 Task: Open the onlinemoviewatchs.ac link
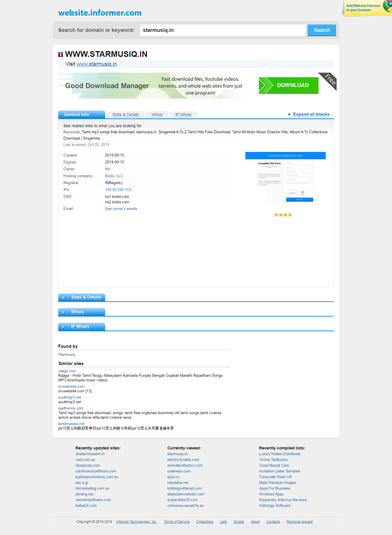(x=185, y=506)
